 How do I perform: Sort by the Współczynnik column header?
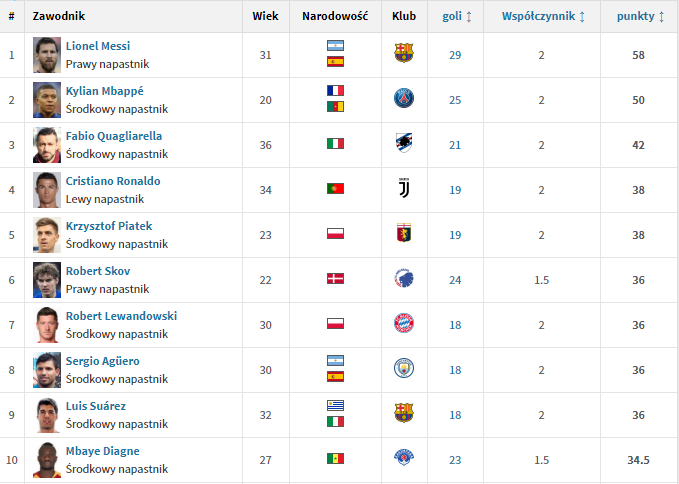(x=543, y=16)
